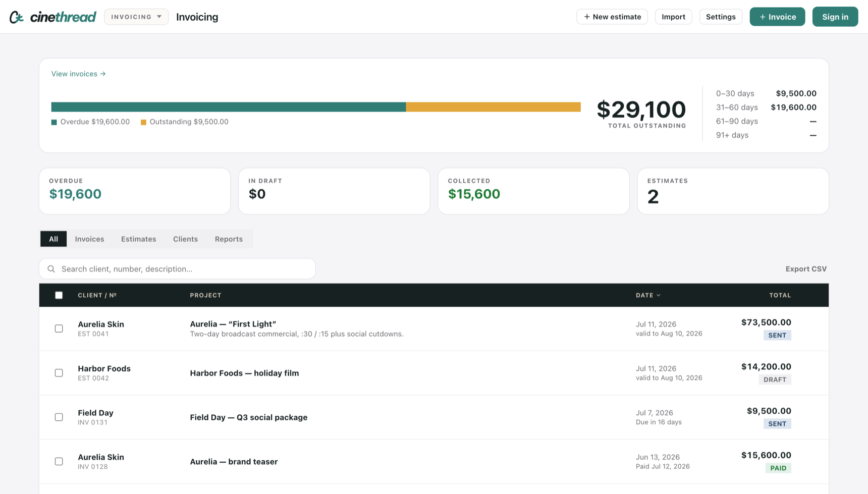
Task: Click the search magnifier icon
Action: tap(51, 269)
